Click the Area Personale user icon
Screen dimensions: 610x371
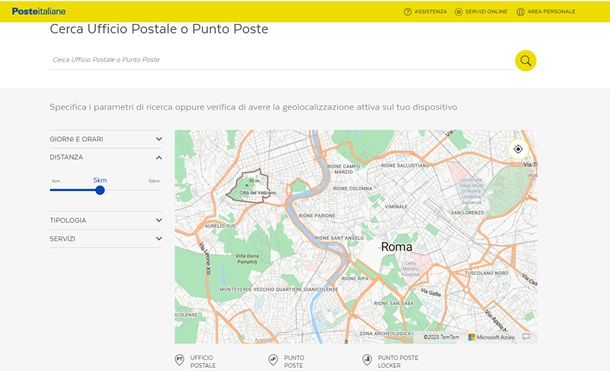(521, 12)
